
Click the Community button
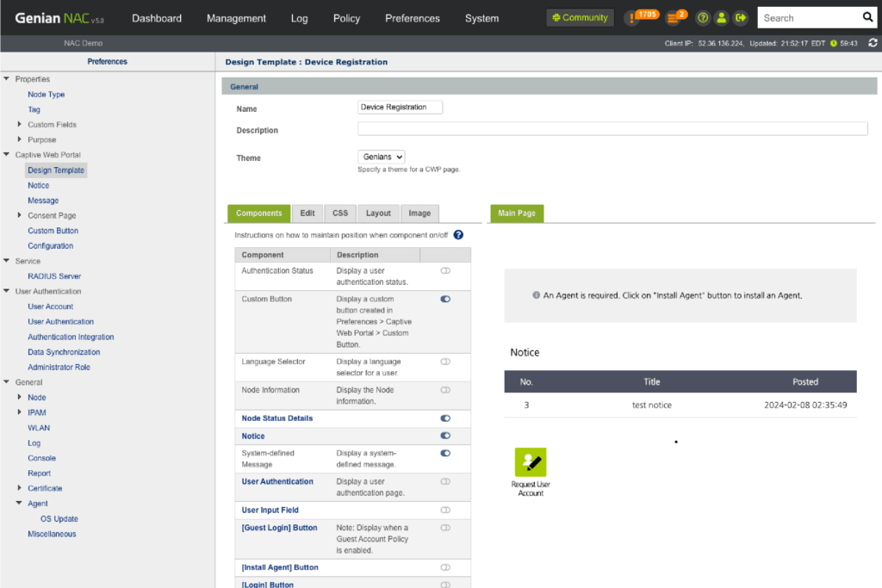(581, 18)
